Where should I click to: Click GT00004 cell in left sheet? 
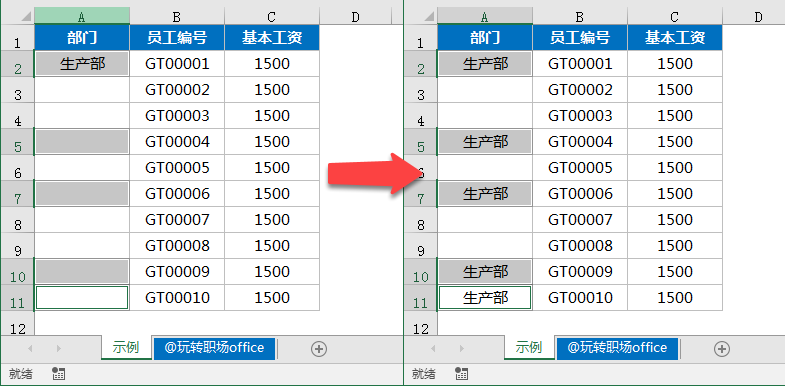tap(177, 142)
